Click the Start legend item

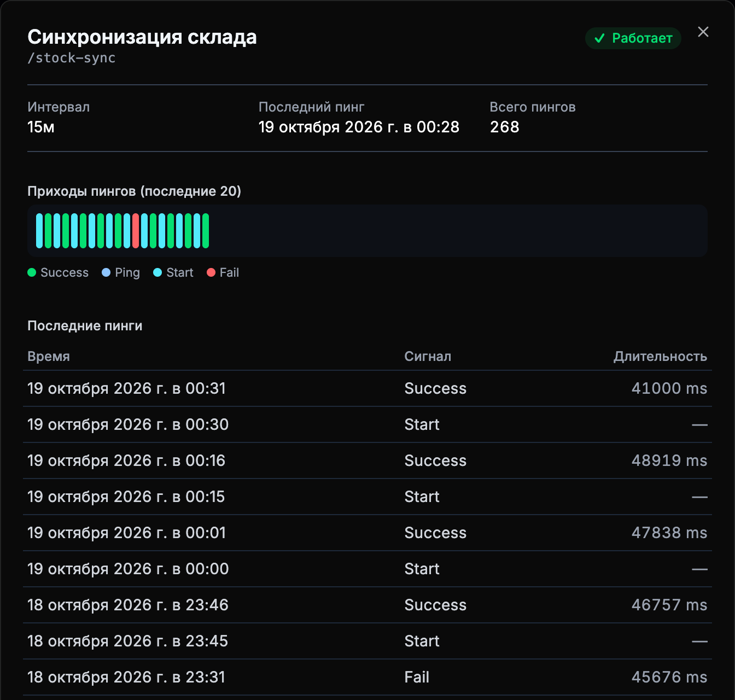(173, 272)
